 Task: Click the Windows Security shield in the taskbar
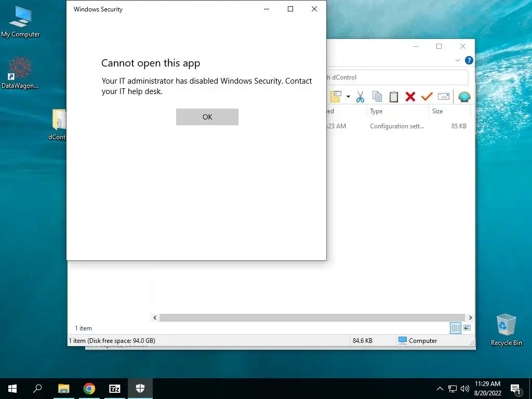[x=140, y=389]
